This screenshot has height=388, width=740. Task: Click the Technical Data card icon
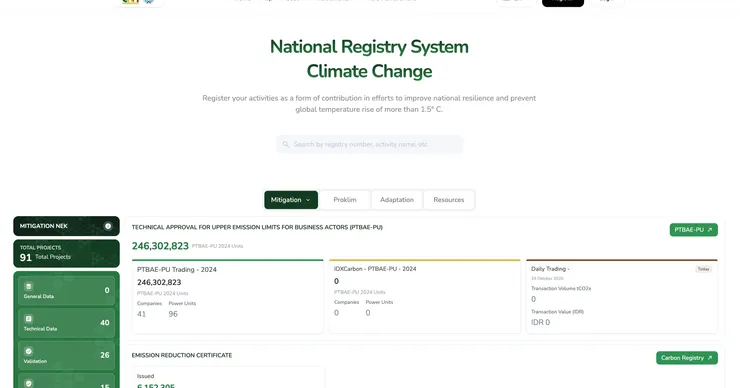28,319
